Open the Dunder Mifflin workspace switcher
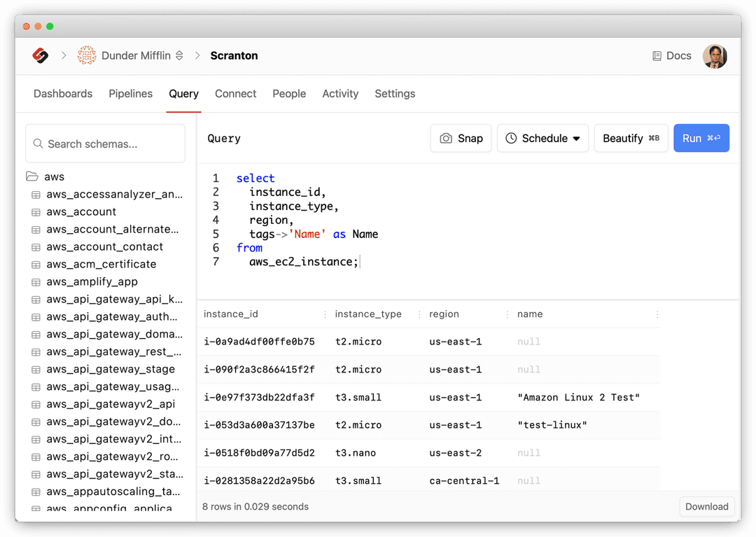The width and height of the screenshot is (756, 537). [178, 55]
